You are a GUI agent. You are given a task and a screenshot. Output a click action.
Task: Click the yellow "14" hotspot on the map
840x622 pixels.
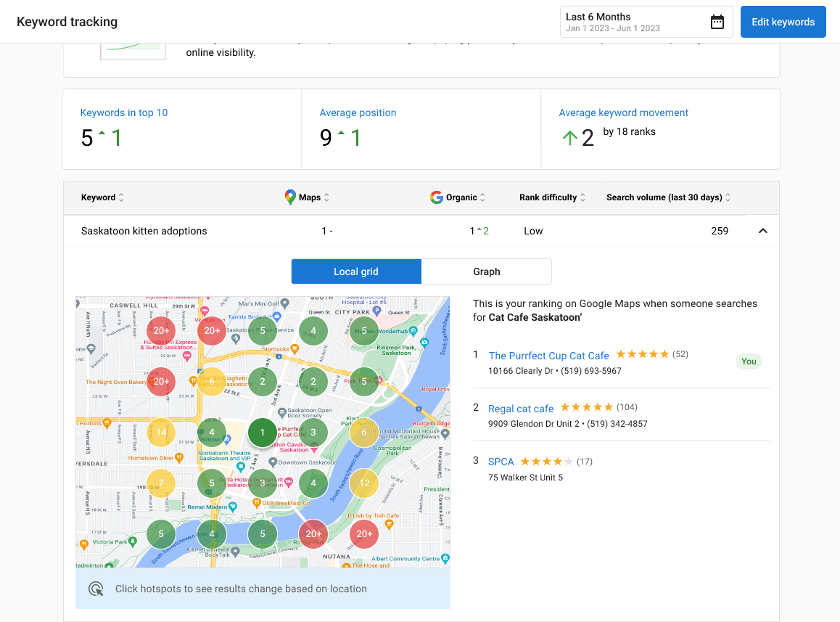tap(160, 432)
